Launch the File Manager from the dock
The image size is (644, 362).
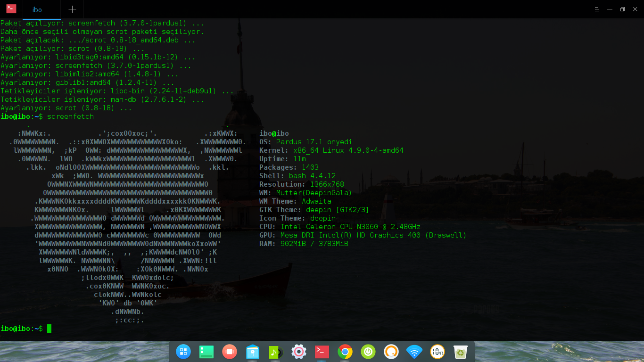click(x=253, y=352)
